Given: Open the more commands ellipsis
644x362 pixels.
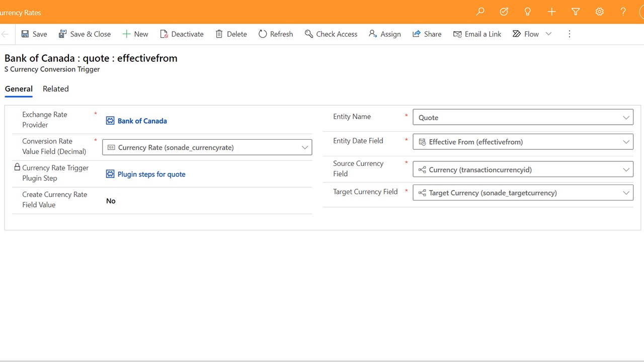Looking at the screenshot, I should (x=570, y=34).
